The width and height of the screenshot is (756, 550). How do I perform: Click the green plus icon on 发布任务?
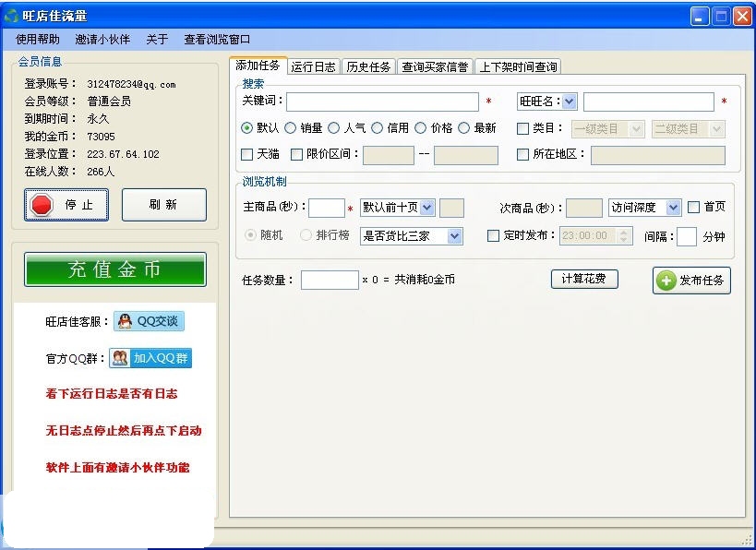point(666,281)
